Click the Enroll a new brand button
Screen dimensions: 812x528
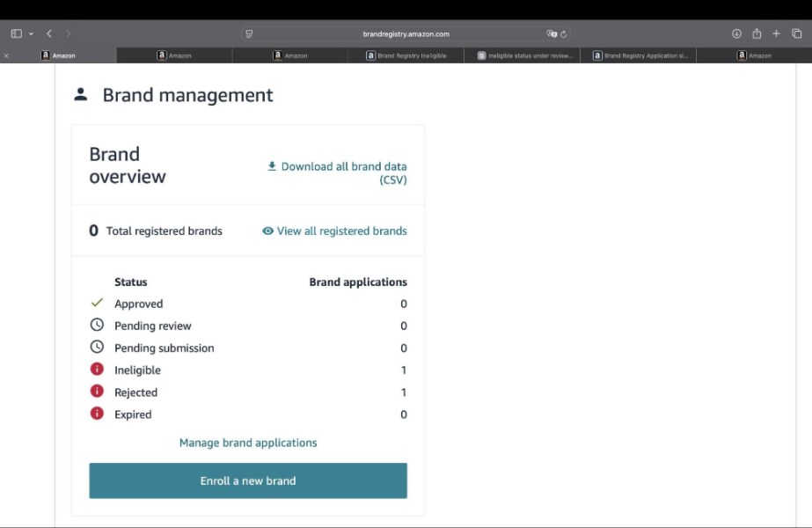[x=248, y=480]
